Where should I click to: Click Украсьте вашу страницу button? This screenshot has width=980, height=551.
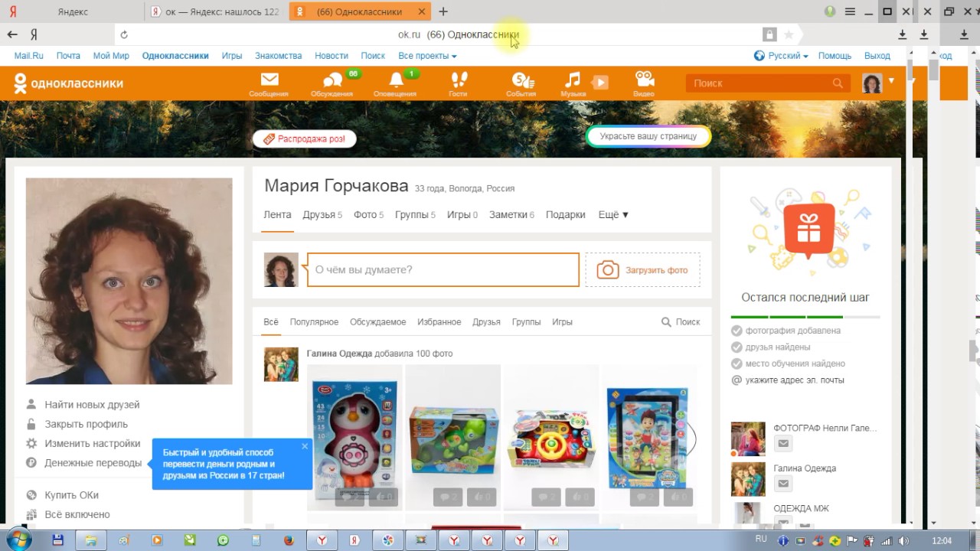[648, 136]
